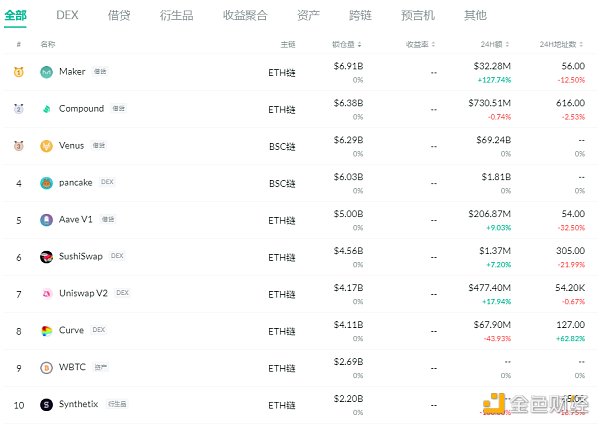The image size is (600, 425).
Task: Click the Maker logo icon
Action: point(47,72)
